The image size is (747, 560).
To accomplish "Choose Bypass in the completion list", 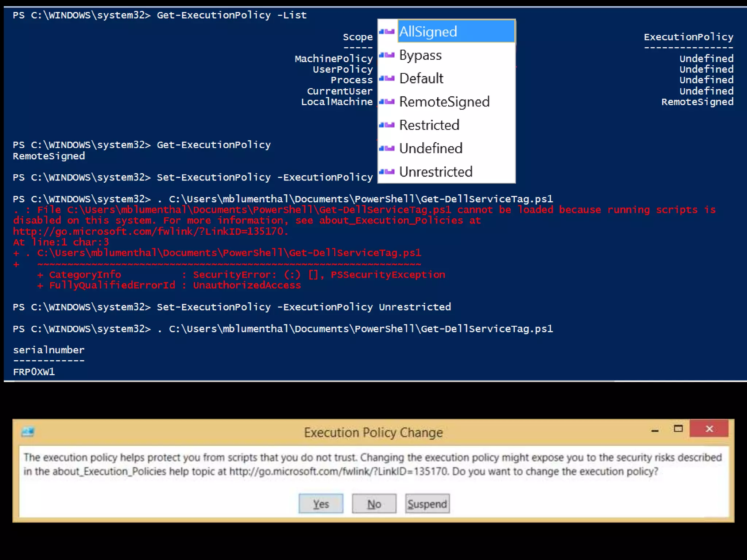I will click(421, 55).
